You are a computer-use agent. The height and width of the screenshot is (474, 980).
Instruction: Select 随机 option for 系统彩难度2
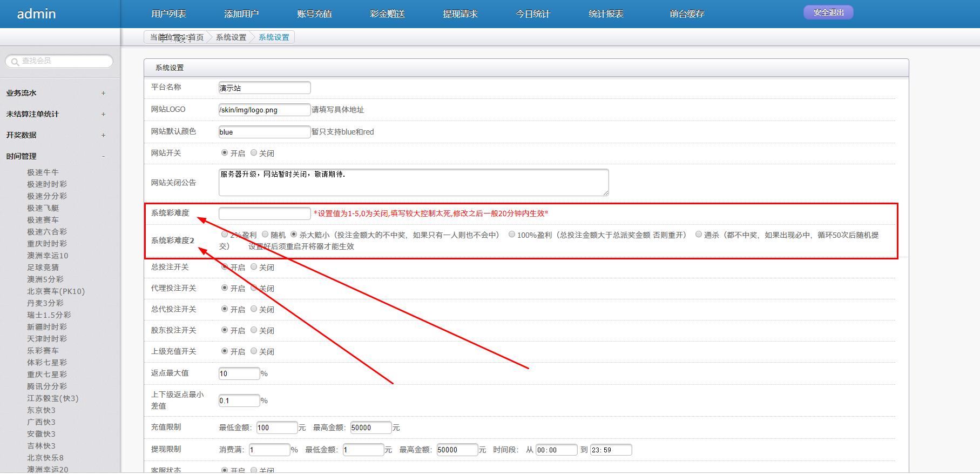[265, 235]
